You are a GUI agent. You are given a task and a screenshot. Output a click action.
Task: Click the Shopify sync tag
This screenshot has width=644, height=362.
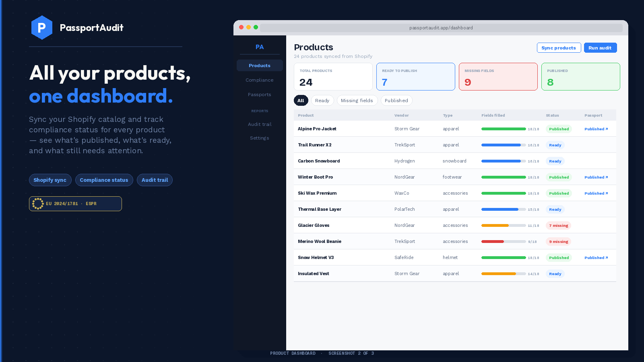[50, 180]
